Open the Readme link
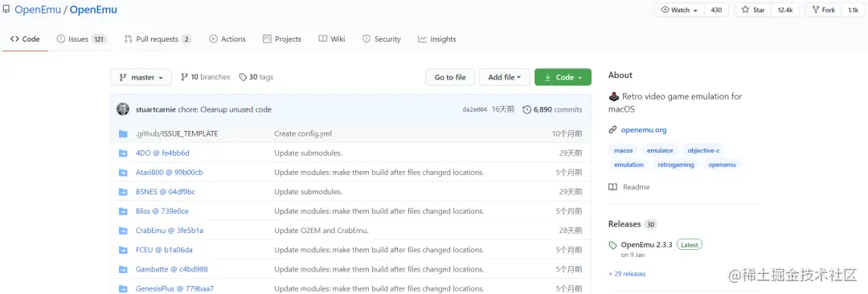This screenshot has width=868, height=294. click(x=629, y=187)
